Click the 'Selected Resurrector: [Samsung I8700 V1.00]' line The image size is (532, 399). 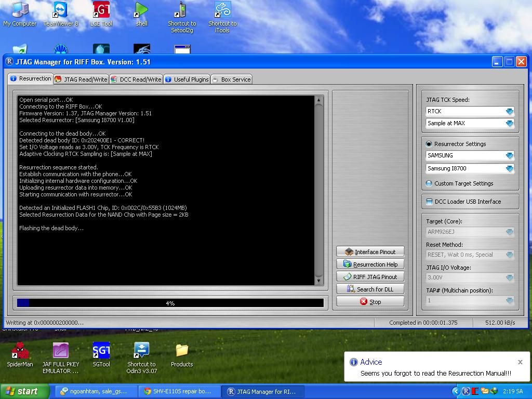(77, 120)
